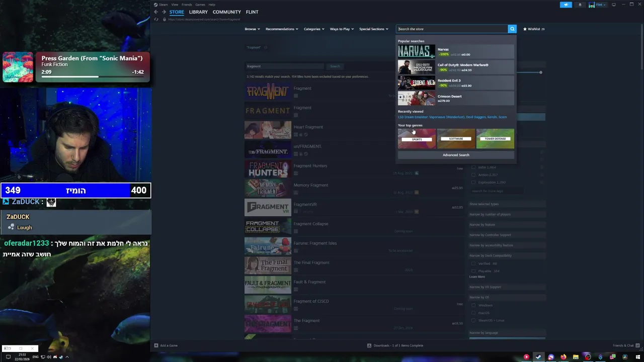
Task: Open the View menu
Action: click(175, 5)
